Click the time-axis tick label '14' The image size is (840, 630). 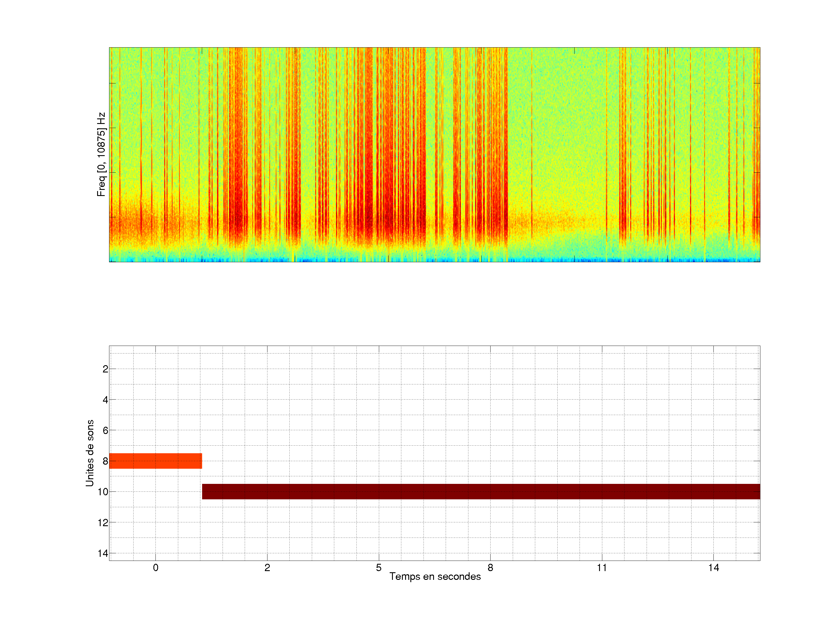(713, 568)
